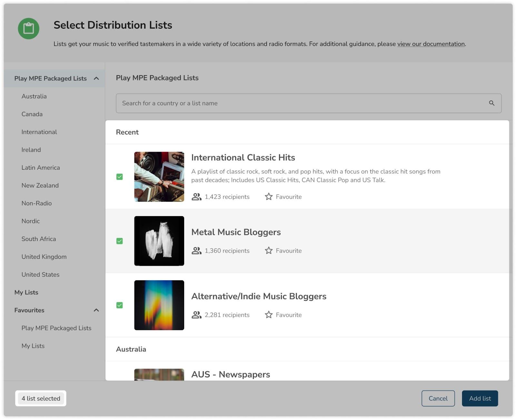Click the Add list button
Viewport: 516px width, 420px height.
tap(480, 398)
